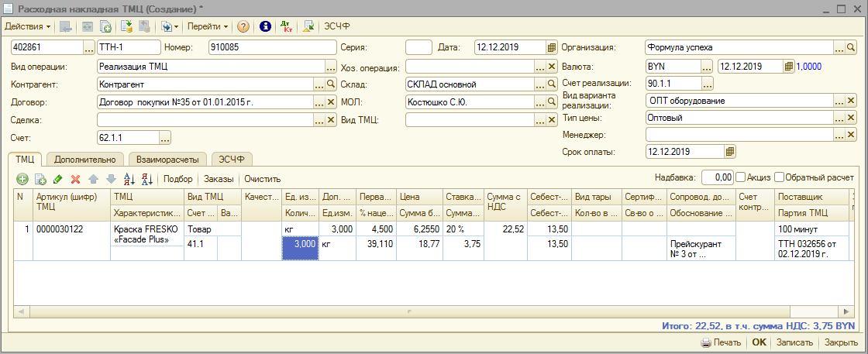Enable the Акциз checkbox
This screenshot has width=868, height=354.
[x=741, y=177]
